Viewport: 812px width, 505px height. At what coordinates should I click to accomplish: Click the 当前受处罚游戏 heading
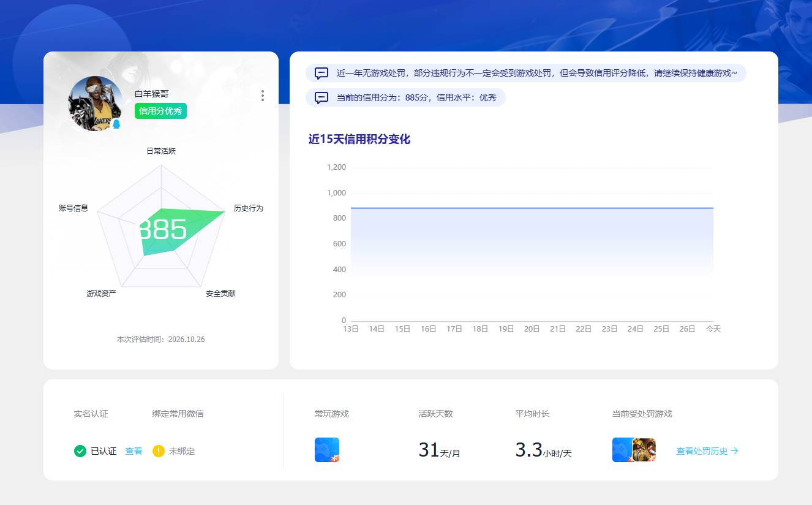point(642,414)
